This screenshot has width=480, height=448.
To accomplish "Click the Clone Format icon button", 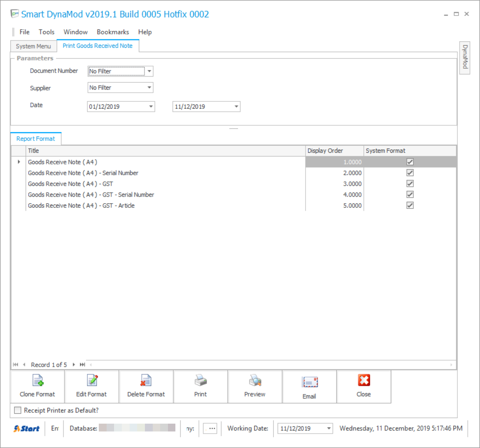I will [x=38, y=387].
